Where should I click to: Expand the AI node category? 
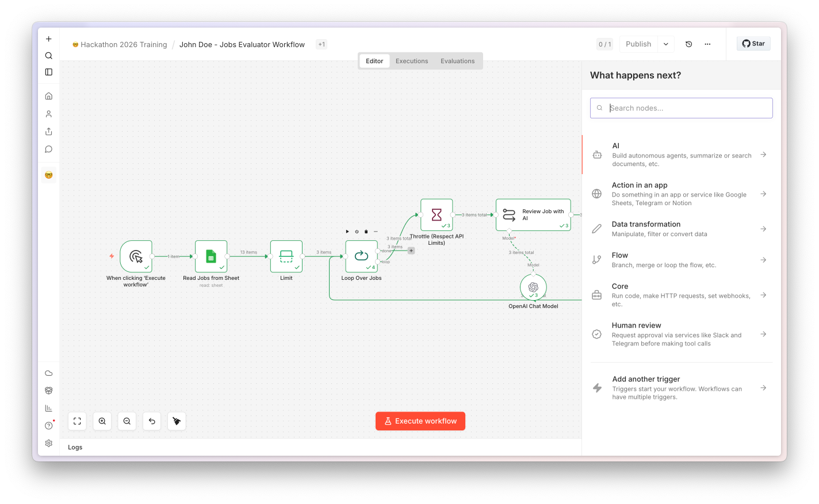coord(682,155)
